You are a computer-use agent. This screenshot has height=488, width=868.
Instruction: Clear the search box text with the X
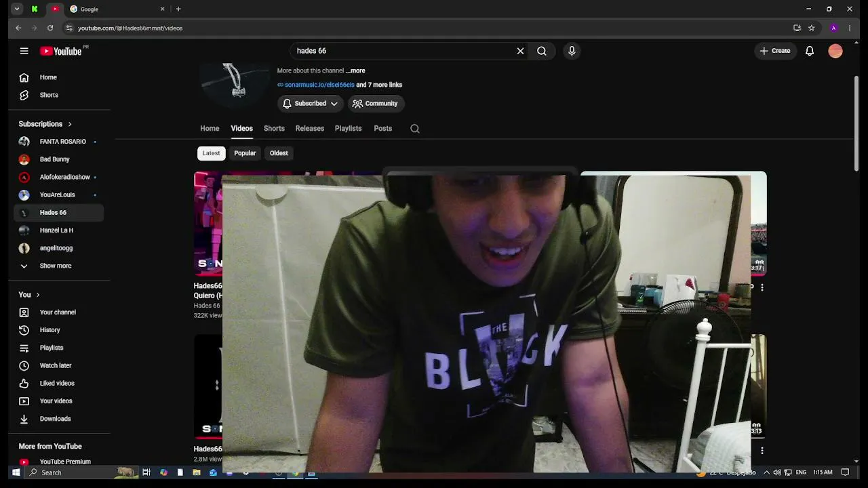[521, 51]
